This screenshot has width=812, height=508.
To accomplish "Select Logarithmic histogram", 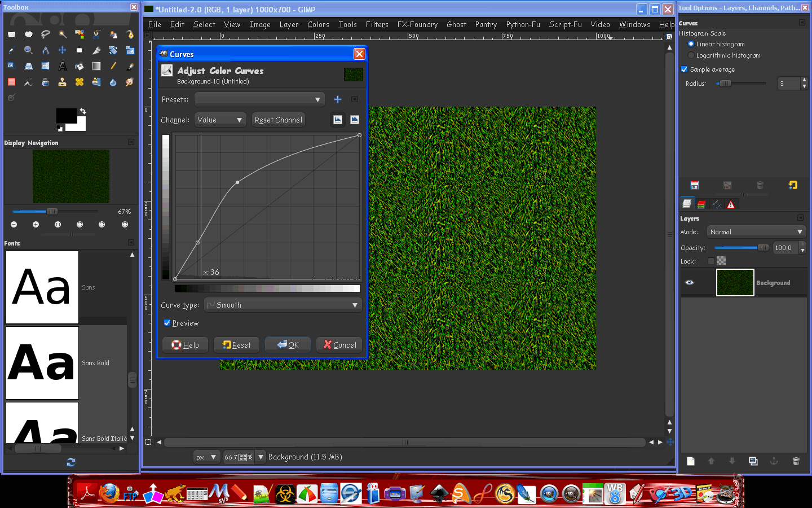I will 691,55.
